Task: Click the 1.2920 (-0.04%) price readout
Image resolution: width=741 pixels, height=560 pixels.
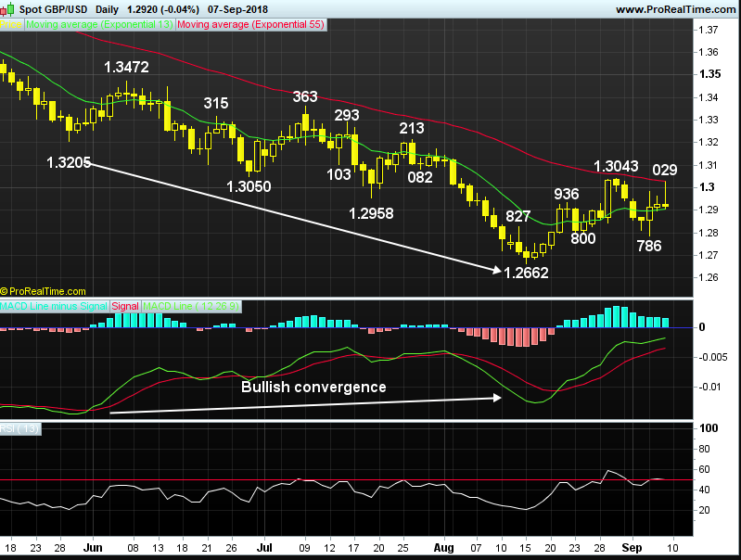Action: pyautogui.click(x=163, y=9)
